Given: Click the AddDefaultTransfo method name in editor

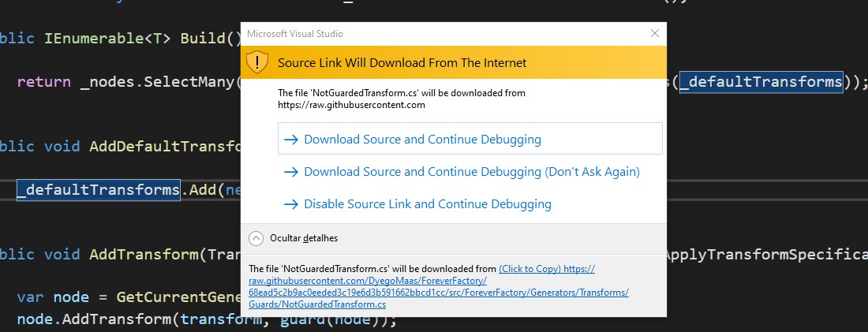Looking at the screenshot, I should 165,147.
